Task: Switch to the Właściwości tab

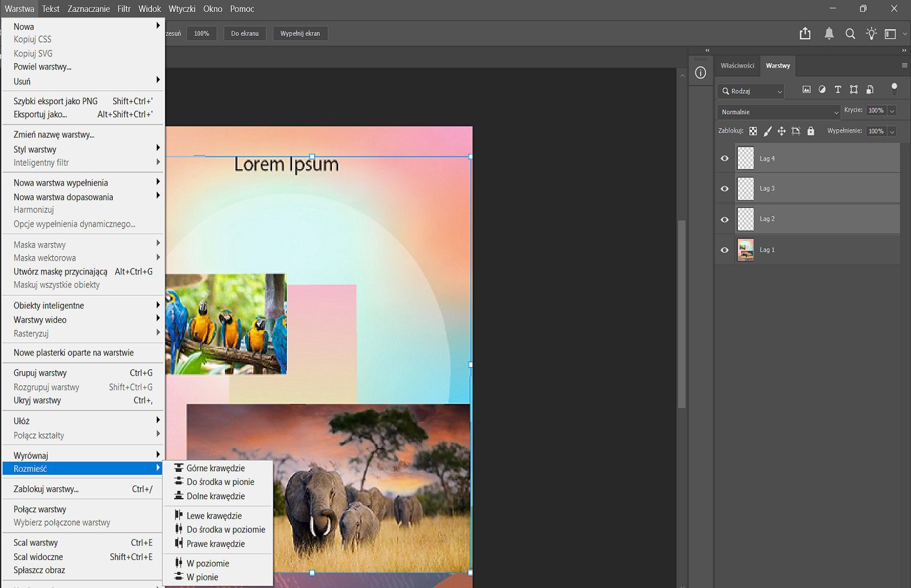Action: 737,65
